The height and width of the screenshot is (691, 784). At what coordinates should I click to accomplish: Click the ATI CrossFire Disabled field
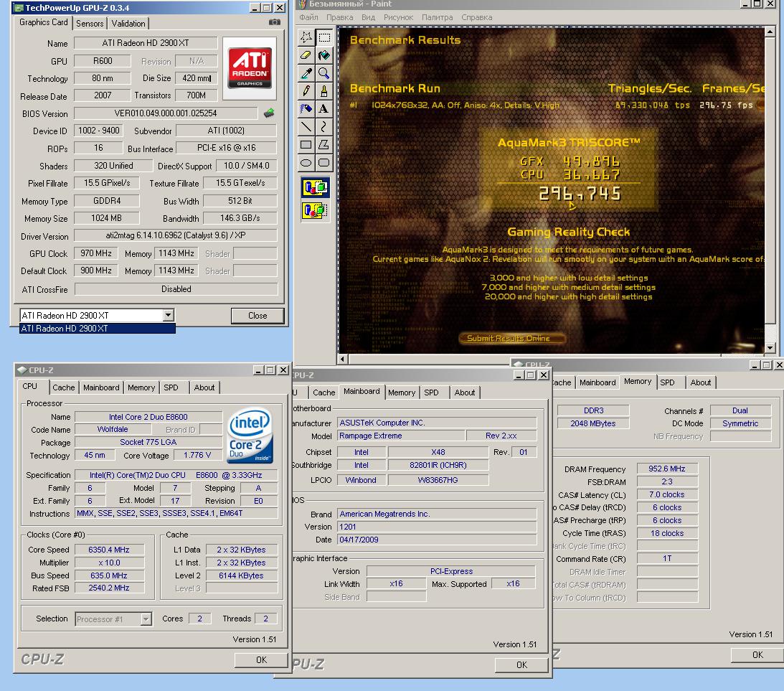point(176,289)
